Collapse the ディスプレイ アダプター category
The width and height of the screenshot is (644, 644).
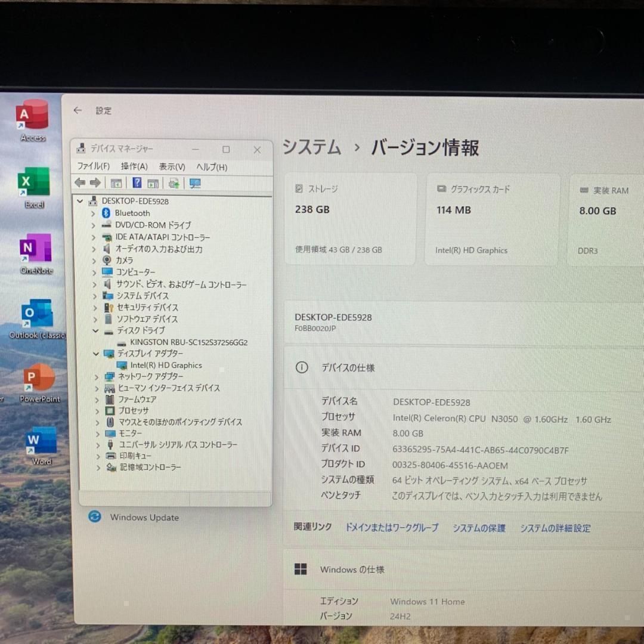(x=95, y=354)
